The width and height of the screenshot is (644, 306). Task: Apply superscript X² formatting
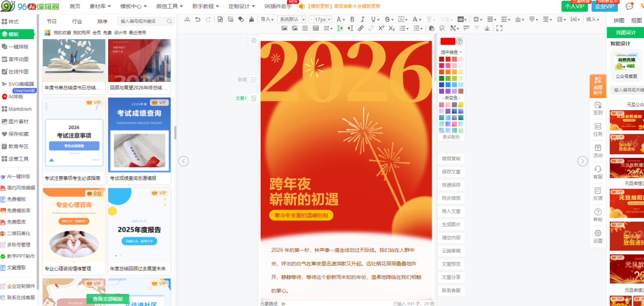(381, 29)
